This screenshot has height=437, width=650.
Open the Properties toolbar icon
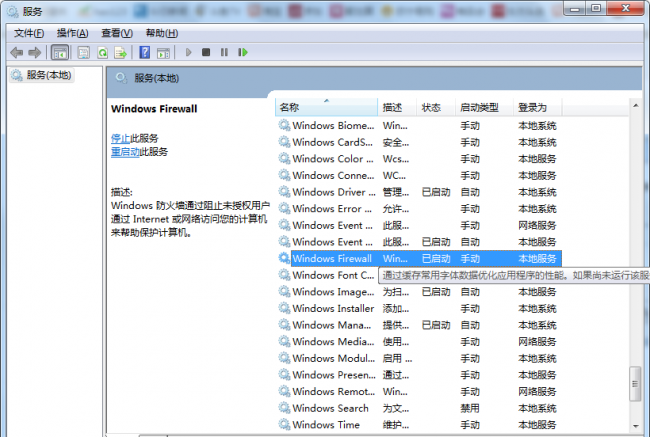coord(84,53)
